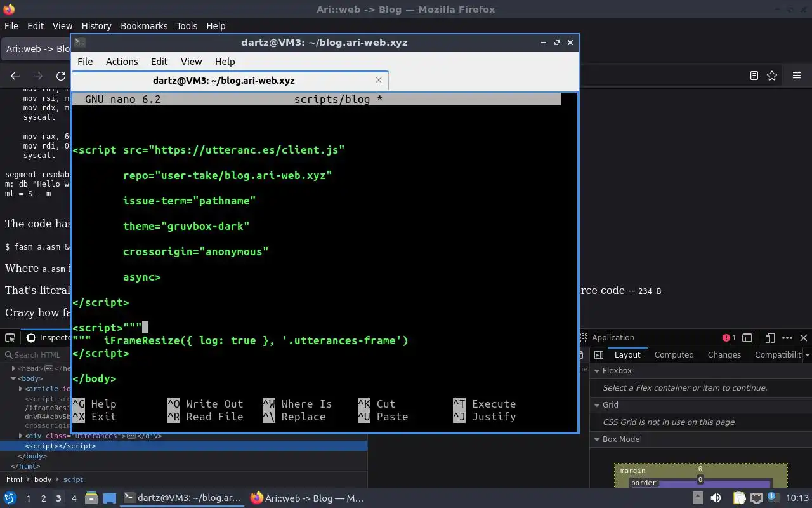Screen dimensions: 812x508
Task: Open the Firefox Tools menu
Action: [187, 26]
